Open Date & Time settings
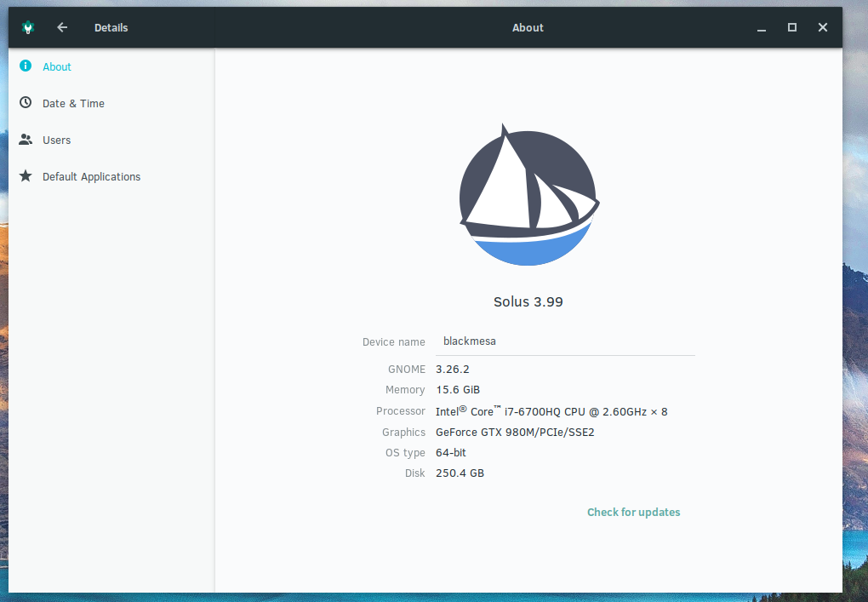 pyautogui.click(x=111, y=103)
